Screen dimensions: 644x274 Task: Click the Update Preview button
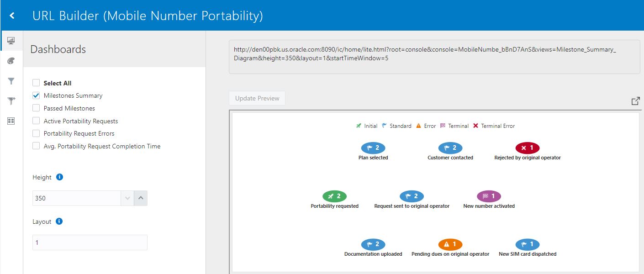(x=257, y=98)
